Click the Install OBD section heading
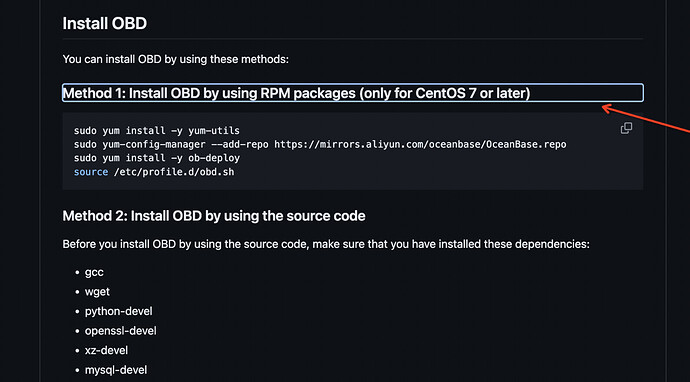This screenshot has width=690, height=382. coord(105,23)
